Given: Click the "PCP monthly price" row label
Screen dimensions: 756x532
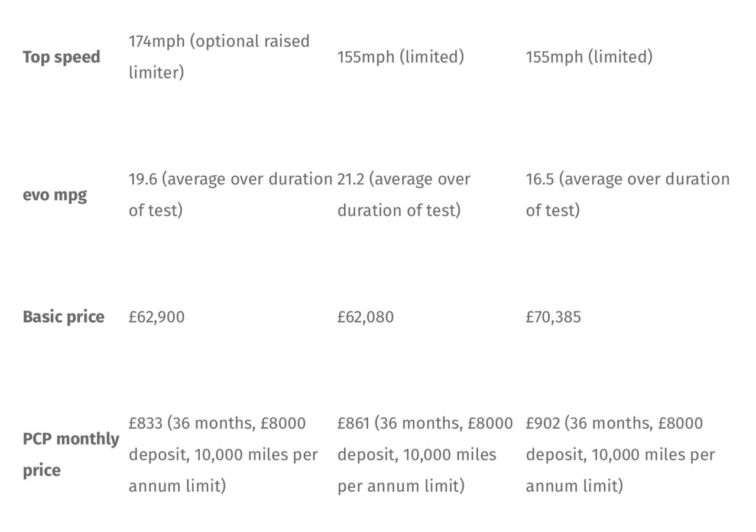Looking at the screenshot, I should click(70, 455).
